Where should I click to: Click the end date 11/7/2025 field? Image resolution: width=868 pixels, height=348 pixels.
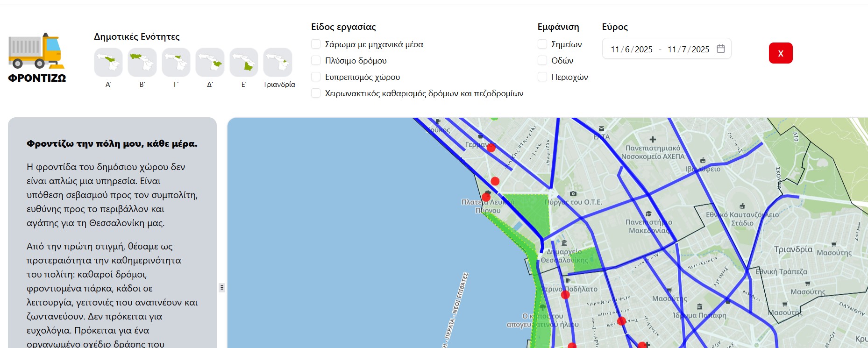pos(688,49)
